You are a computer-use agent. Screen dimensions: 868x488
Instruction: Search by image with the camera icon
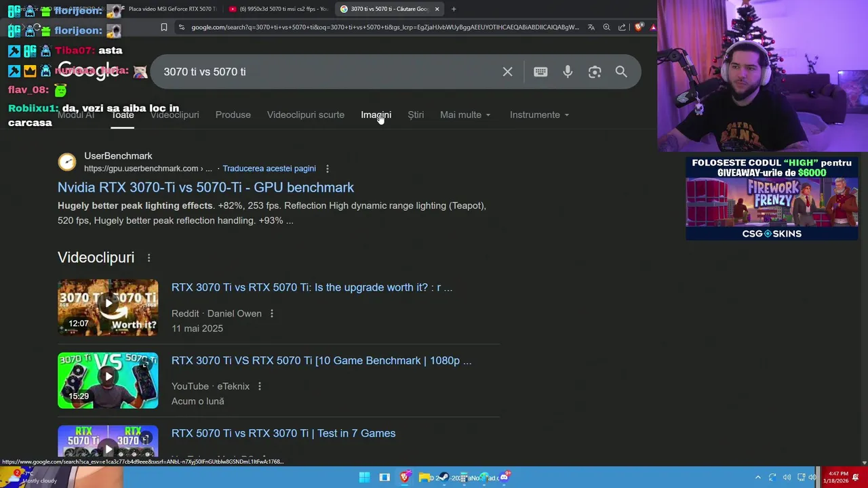click(595, 72)
